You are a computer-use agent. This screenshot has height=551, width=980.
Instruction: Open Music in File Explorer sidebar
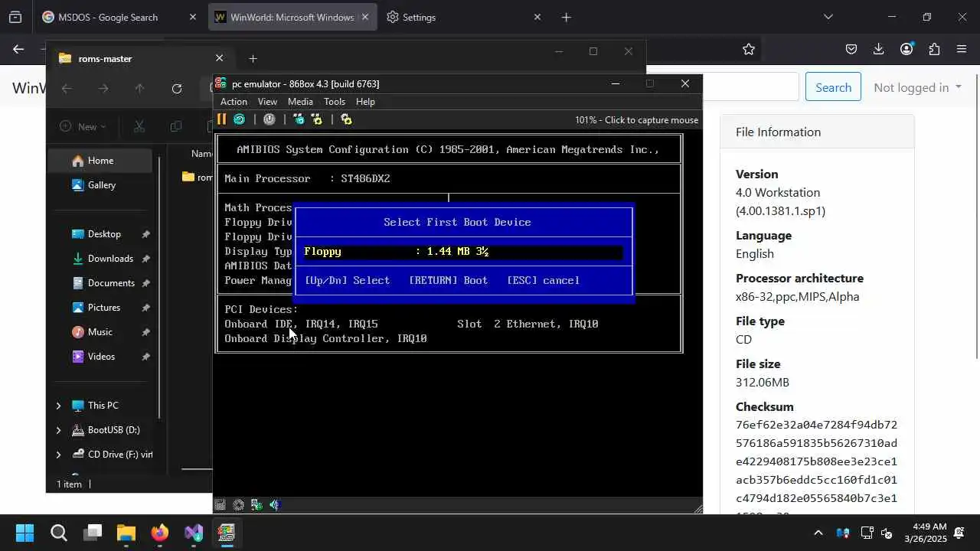[x=100, y=332]
